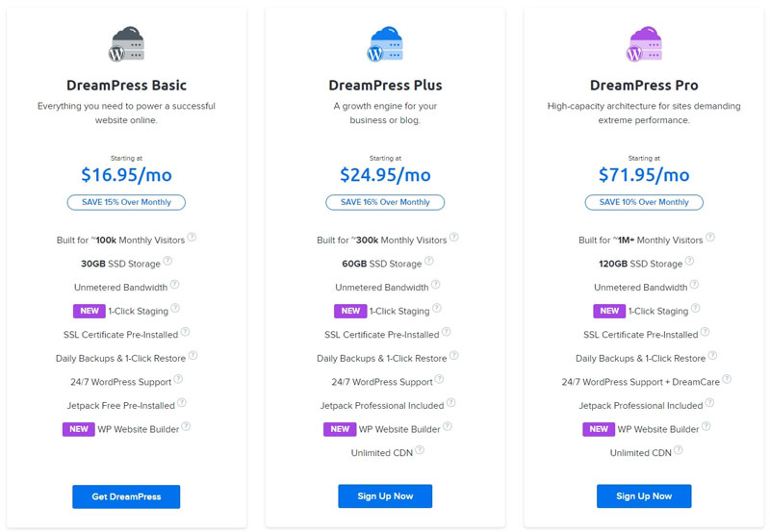Click NEW badge beside Pro WP Website Builder
Image resolution: width=770 pixels, height=532 pixels.
(x=599, y=429)
